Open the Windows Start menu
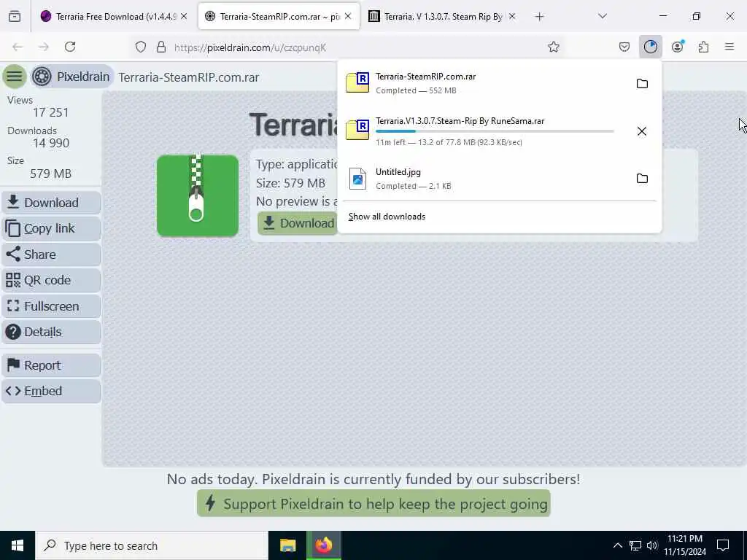The width and height of the screenshot is (747, 560). [18, 545]
